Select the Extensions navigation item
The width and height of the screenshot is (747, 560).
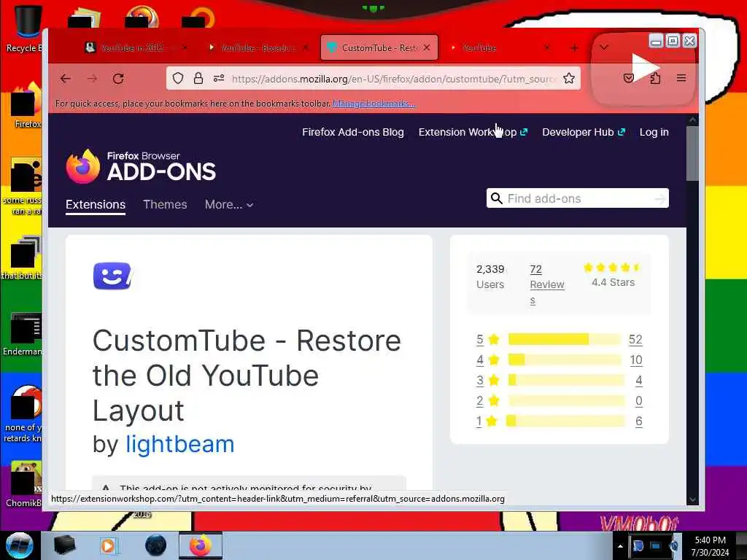coord(96,205)
